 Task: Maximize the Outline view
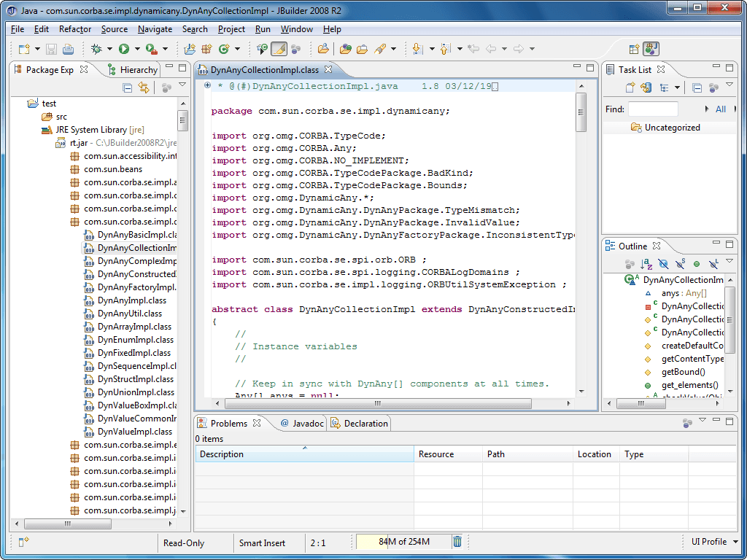point(729,244)
